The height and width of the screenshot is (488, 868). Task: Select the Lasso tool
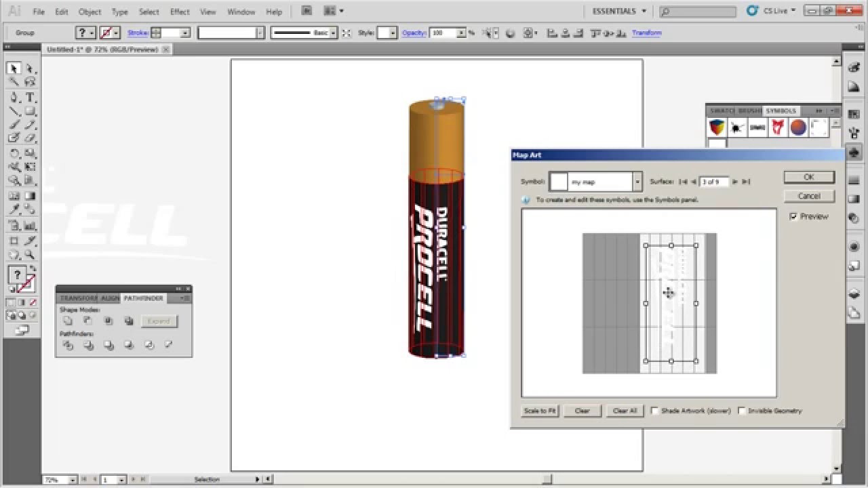31,83
